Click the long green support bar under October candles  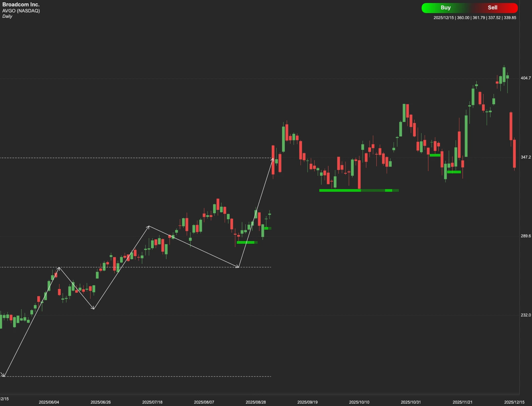click(359, 190)
